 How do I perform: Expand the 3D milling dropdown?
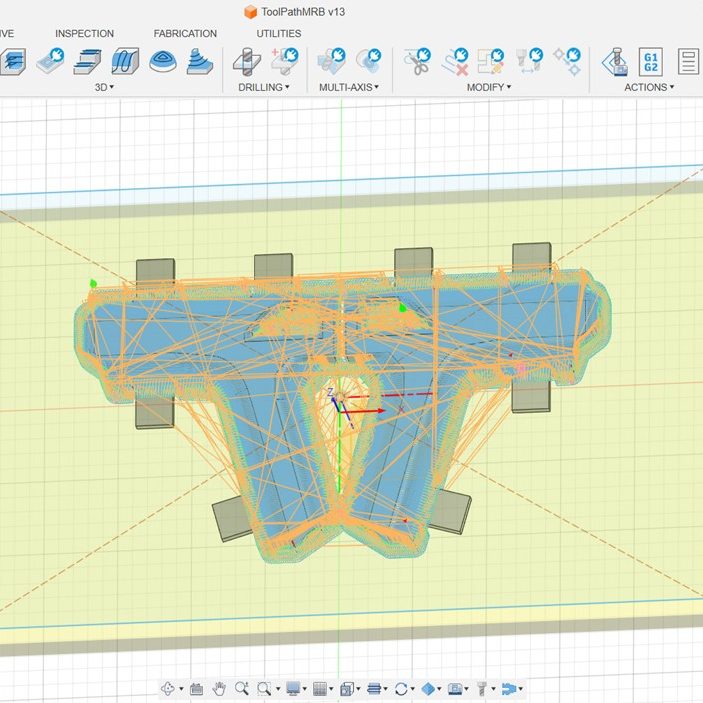click(104, 87)
